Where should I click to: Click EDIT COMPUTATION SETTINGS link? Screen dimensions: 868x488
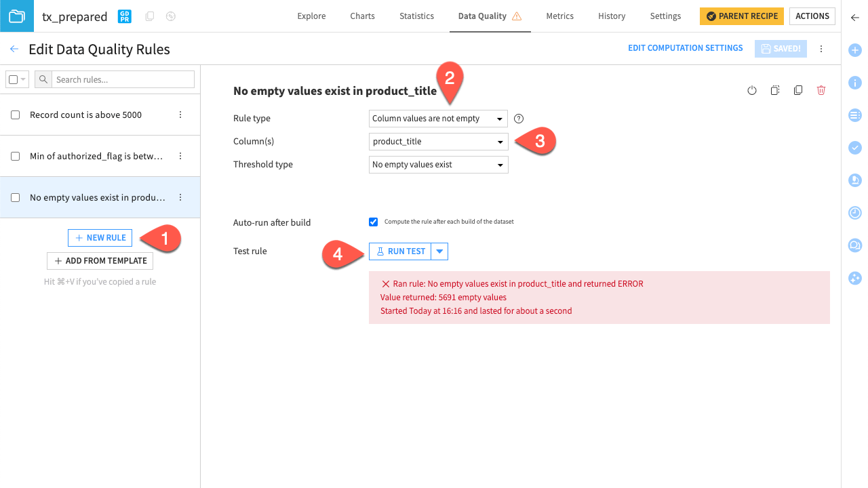pyautogui.click(x=685, y=47)
